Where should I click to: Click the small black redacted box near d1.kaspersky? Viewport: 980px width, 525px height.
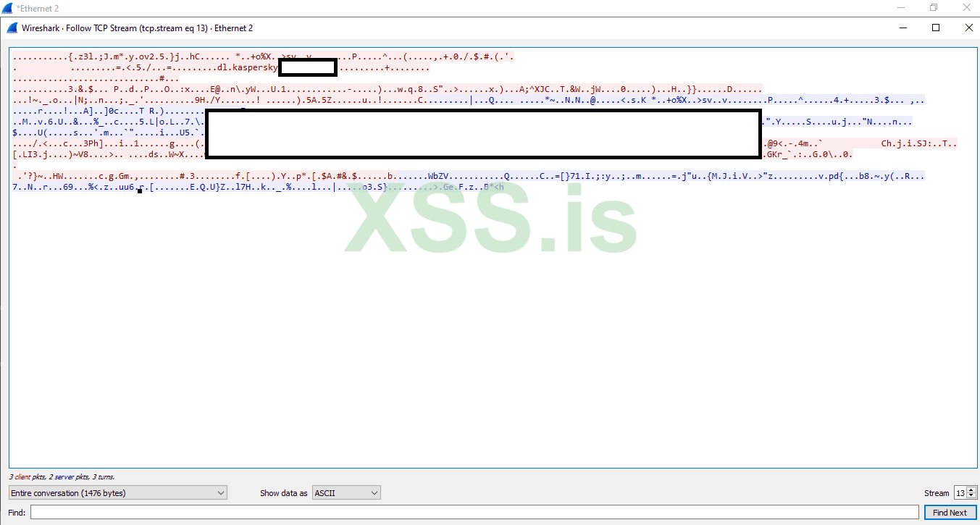point(307,67)
